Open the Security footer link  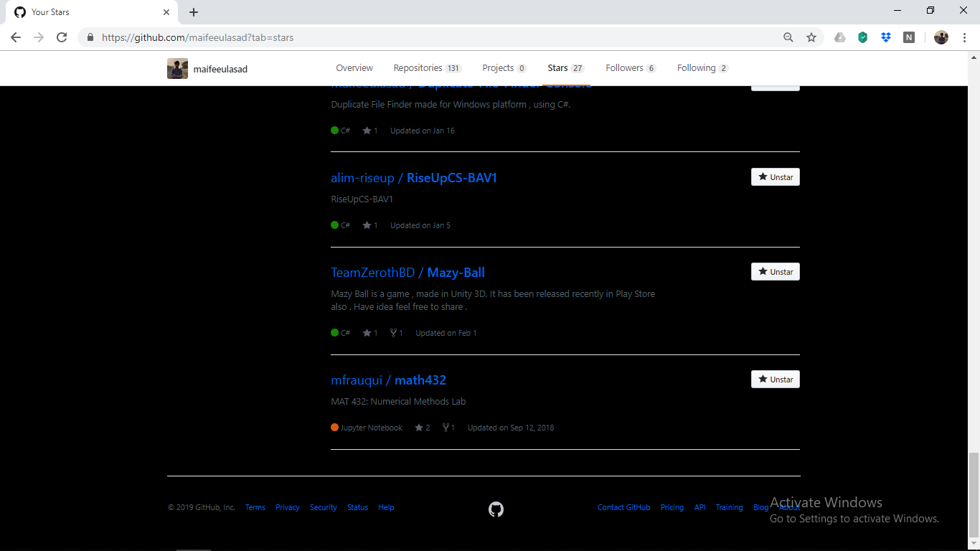click(324, 507)
